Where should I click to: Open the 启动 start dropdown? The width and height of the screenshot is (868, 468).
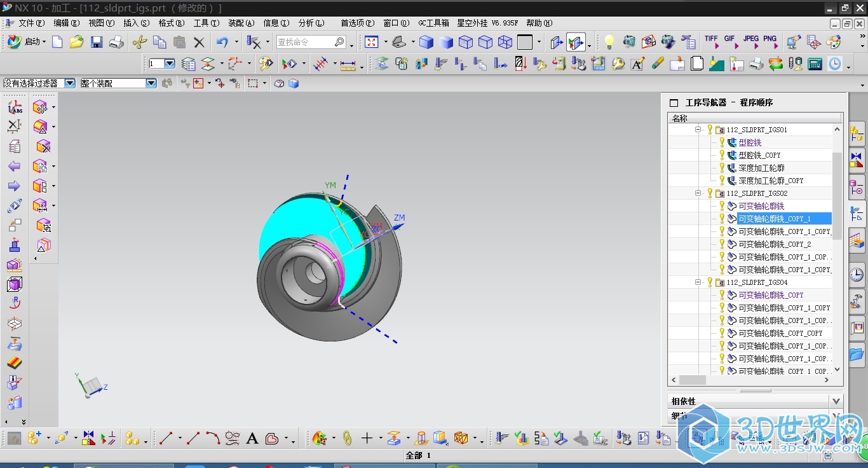pyautogui.click(x=27, y=42)
